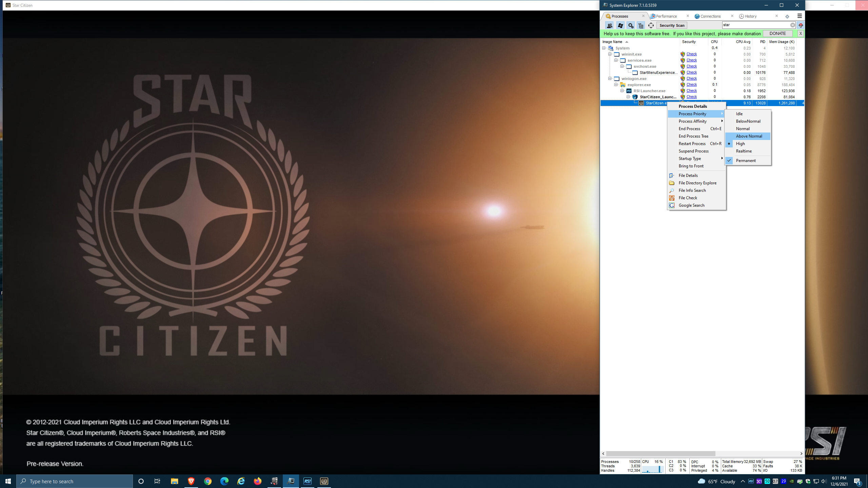
Task: Collapse the winlogon.exe tree node
Action: click(610, 79)
